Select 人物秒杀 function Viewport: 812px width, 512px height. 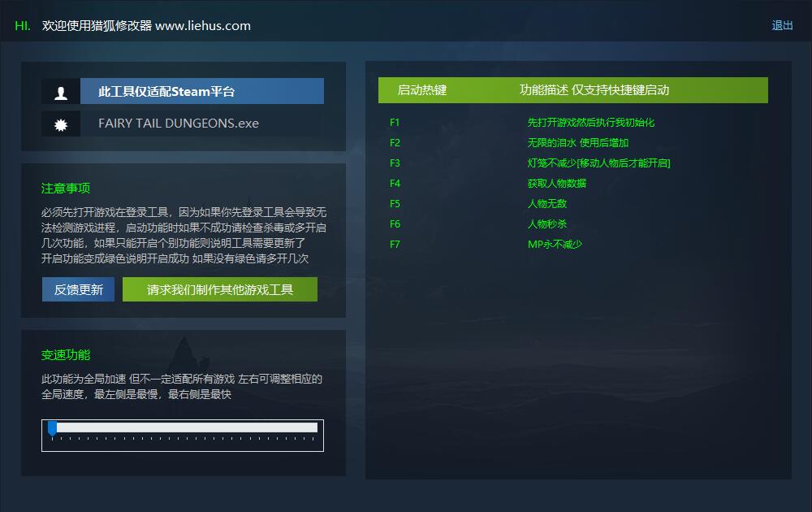tap(546, 223)
